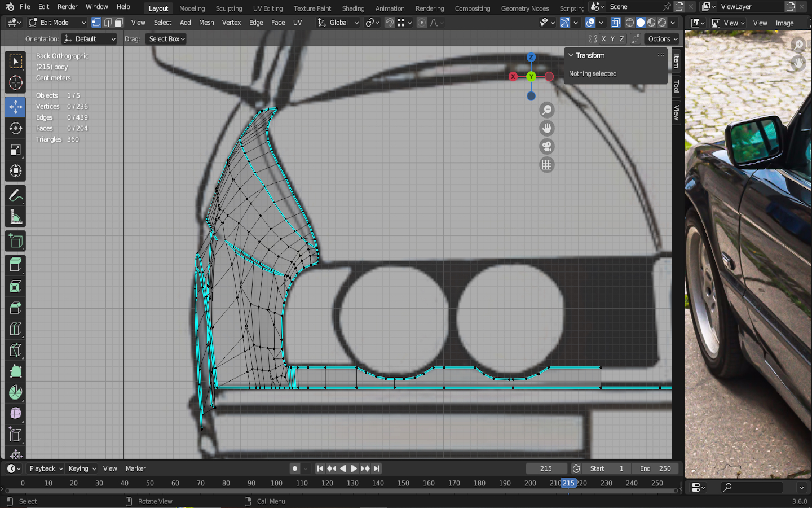Enable X axis mirror toggle
This screenshot has height=508, width=812.
click(603, 39)
